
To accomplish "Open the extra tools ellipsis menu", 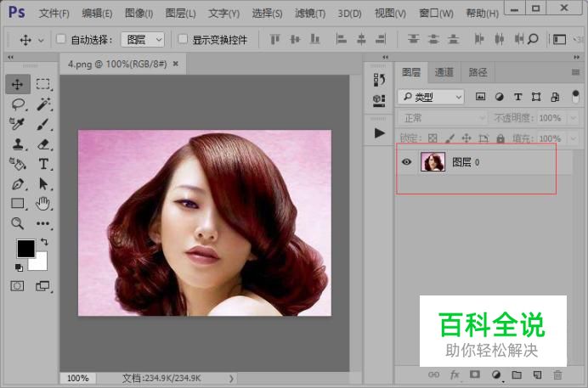I will [43, 223].
